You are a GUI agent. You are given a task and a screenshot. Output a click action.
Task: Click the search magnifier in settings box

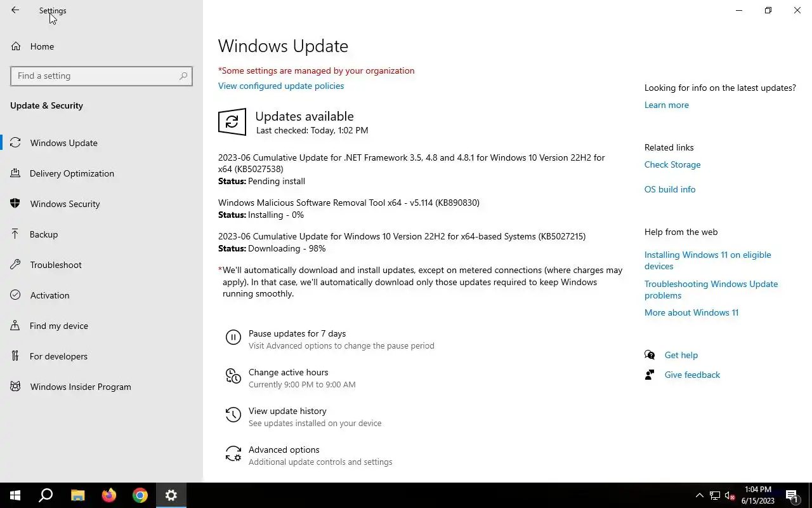[183, 76]
